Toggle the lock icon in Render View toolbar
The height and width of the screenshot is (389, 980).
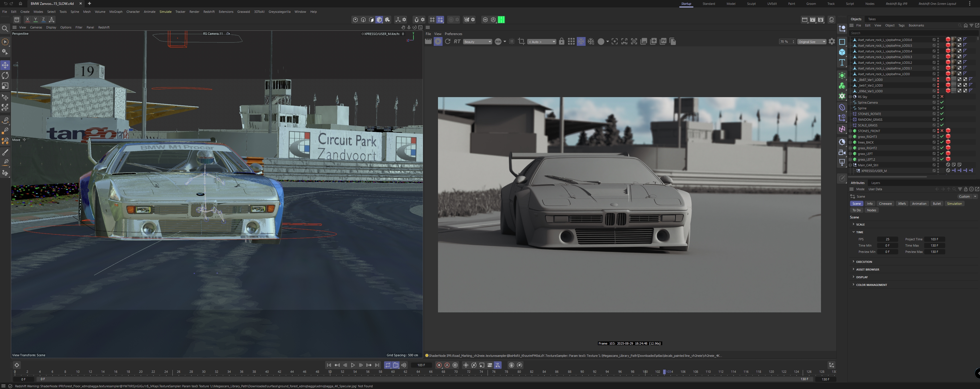[x=562, y=42]
